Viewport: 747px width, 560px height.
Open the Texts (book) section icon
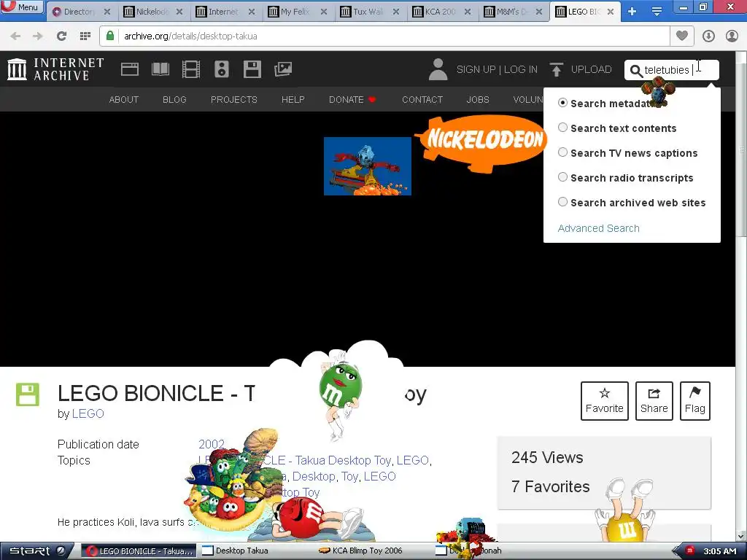[160, 69]
